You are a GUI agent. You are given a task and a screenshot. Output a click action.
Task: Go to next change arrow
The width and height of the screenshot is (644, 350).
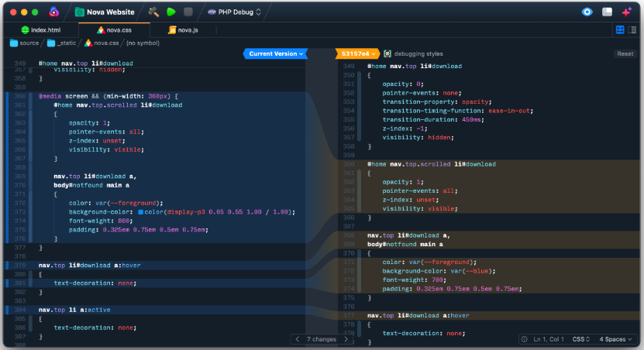(x=346, y=339)
